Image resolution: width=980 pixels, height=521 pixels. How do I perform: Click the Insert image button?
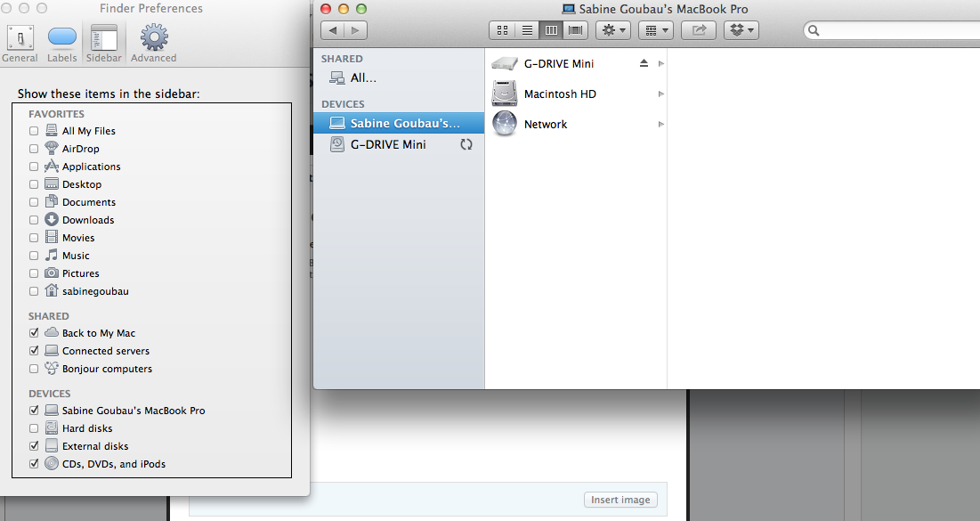[x=620, y=500]
